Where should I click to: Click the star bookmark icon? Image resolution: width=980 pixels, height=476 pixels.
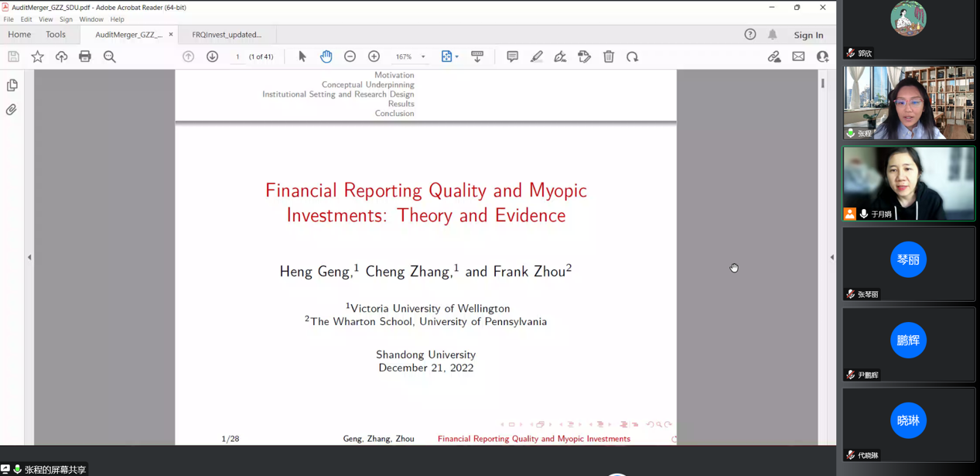tap(37, 57)
